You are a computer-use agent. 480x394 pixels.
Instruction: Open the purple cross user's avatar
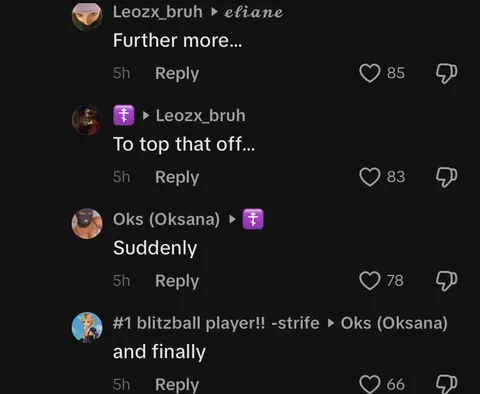(87, 120)
